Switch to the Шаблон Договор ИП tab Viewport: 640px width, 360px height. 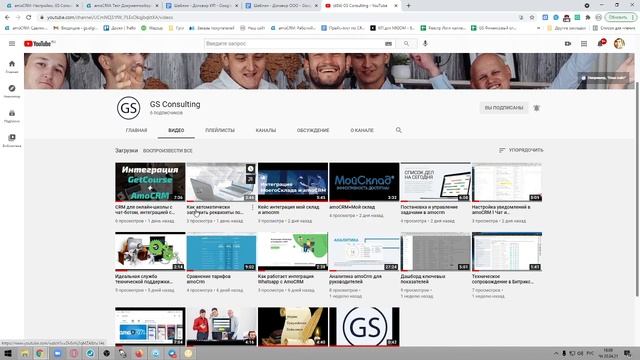[202, 6]
